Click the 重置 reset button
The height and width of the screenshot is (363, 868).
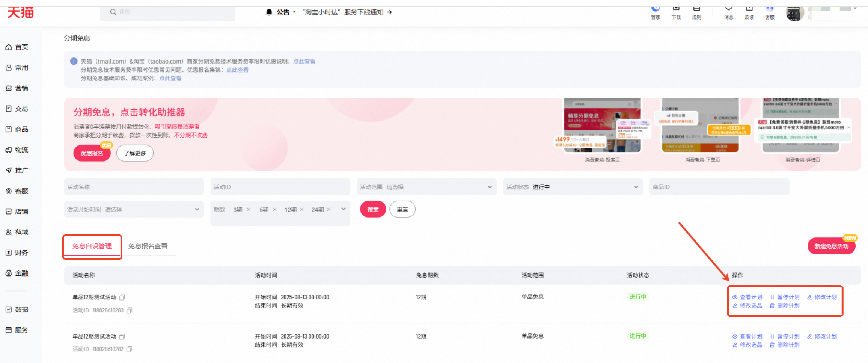402,209
